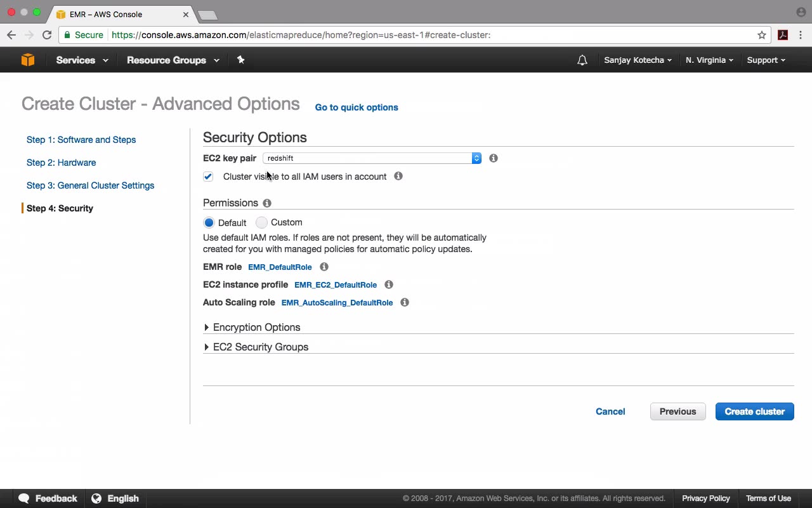Click info icon next to EC2 key pair
This screenshot has width=812, height=508.
(494, 158)
